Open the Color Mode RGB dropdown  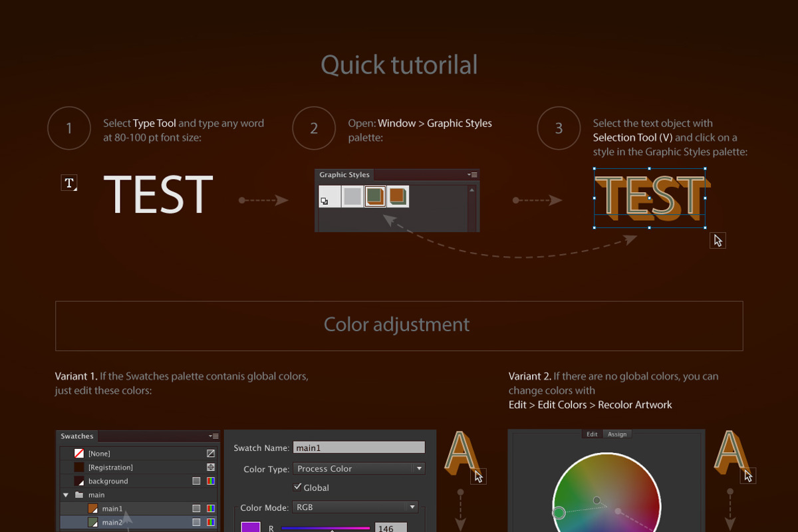(x=355, y=507)
